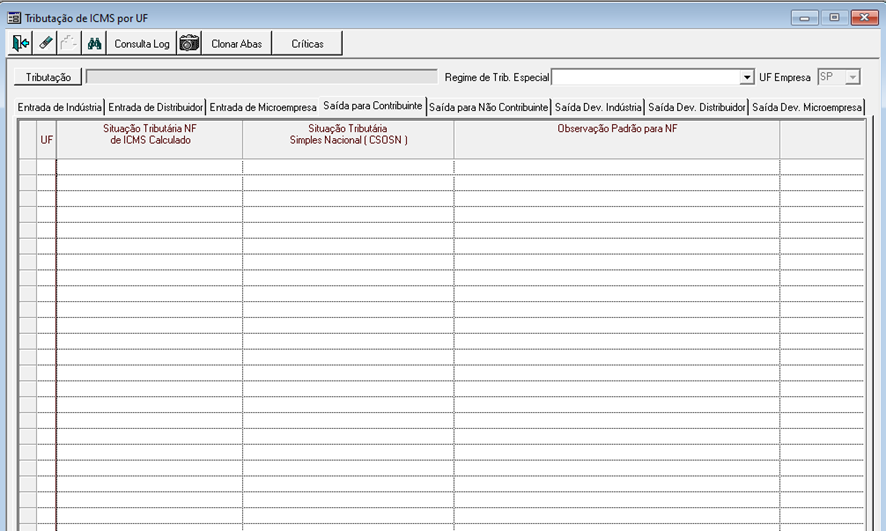Open Consulta Log
The image size is (886, 531).
[141, 43]
